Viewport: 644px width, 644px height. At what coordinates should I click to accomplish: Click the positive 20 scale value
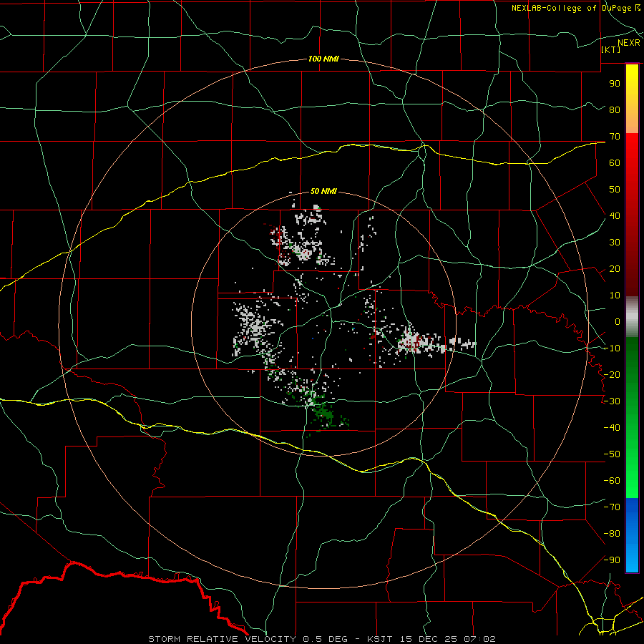615,268
